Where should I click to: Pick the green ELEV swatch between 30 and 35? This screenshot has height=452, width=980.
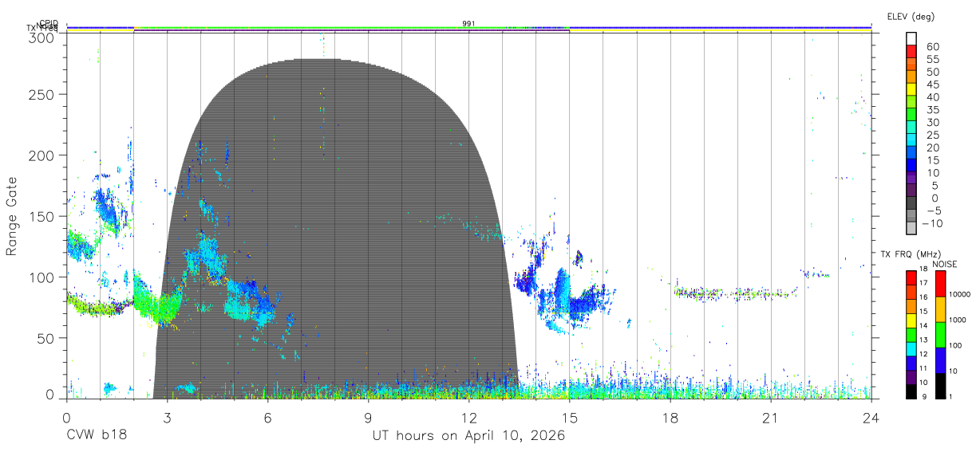[911, 114]
